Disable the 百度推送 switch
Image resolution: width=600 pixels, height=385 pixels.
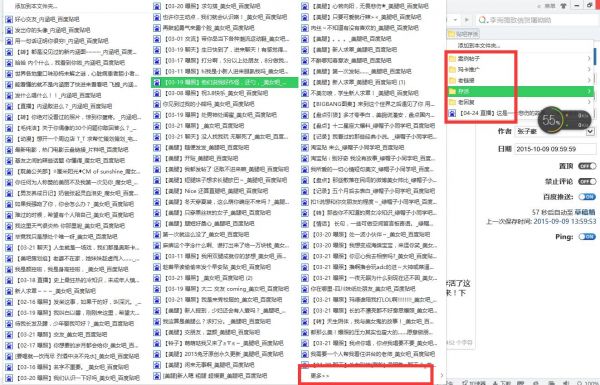click(x=587, y=197)
